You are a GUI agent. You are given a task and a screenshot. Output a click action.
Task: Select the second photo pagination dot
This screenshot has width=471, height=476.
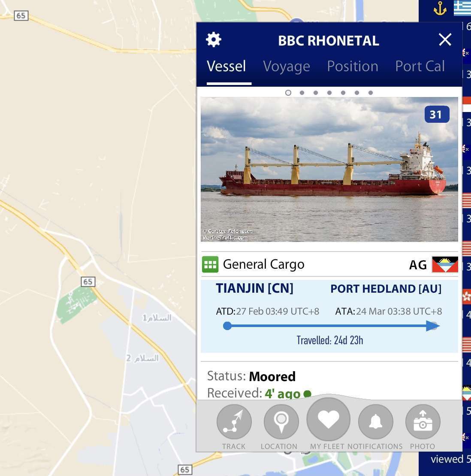302,93
